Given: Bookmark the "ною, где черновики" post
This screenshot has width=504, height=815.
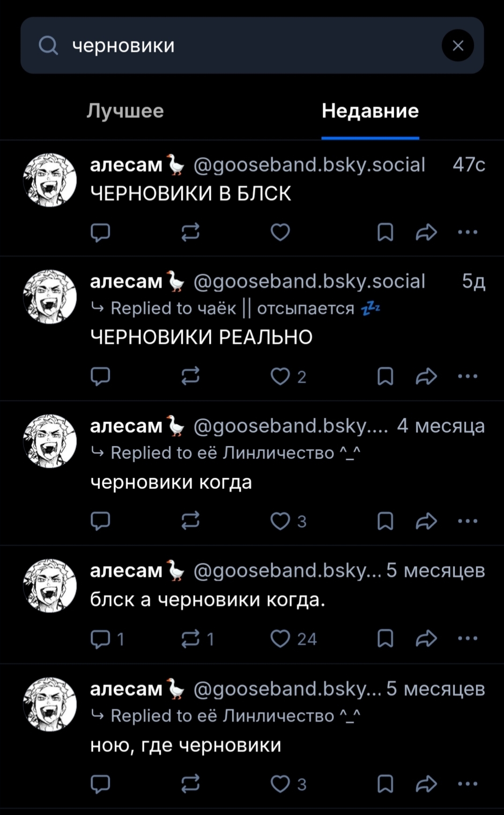Looking at the screenshot, I should [385, 784].
